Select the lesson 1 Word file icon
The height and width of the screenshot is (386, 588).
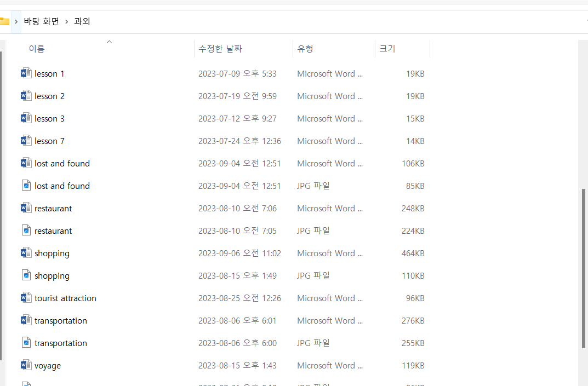click(x=26, y=73)
